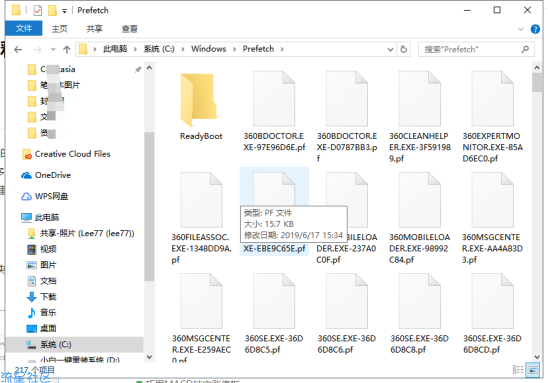Expand the ribbon chevron
Image resolution: width=548 pixels, height=383 pixels.
[x=520, y=29]
